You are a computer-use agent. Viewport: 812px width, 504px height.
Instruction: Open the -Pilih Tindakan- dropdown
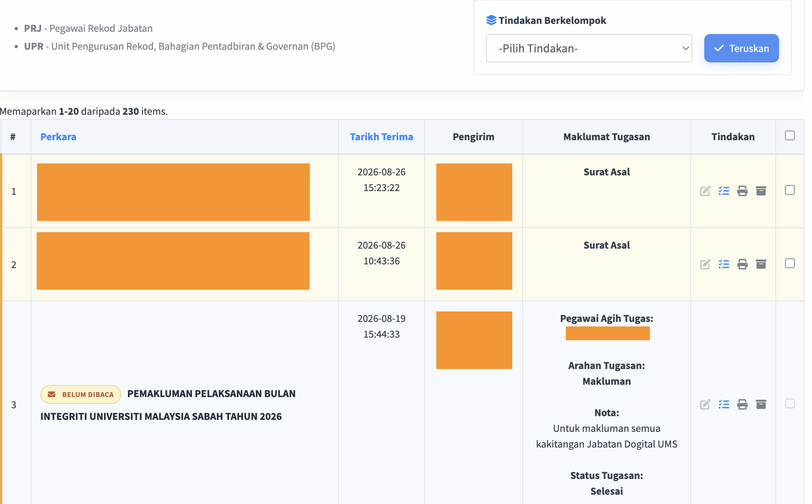tap(589, 48)
